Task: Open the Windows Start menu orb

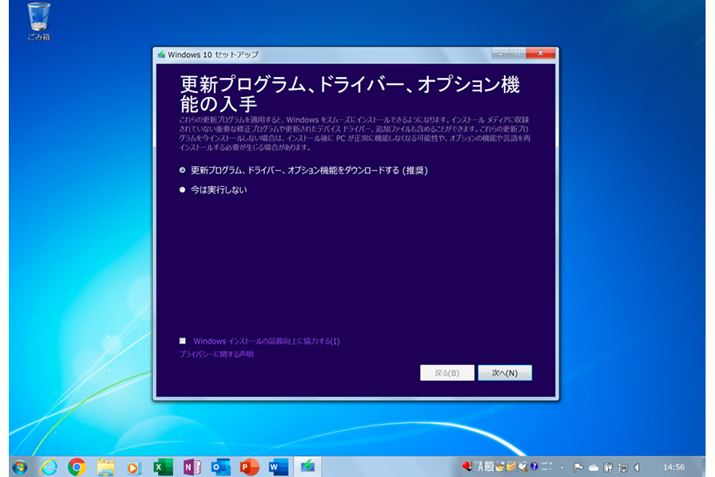Action: point(20,467)
